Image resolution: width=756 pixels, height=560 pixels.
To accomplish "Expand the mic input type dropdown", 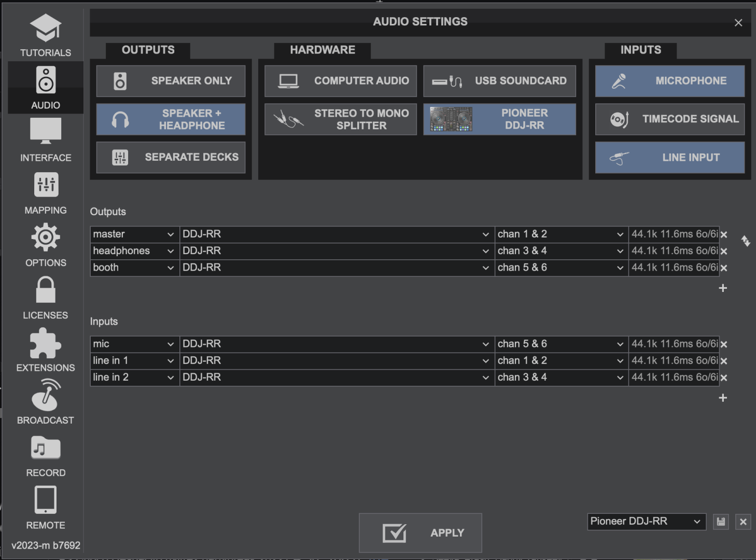I will click(134, 344).
